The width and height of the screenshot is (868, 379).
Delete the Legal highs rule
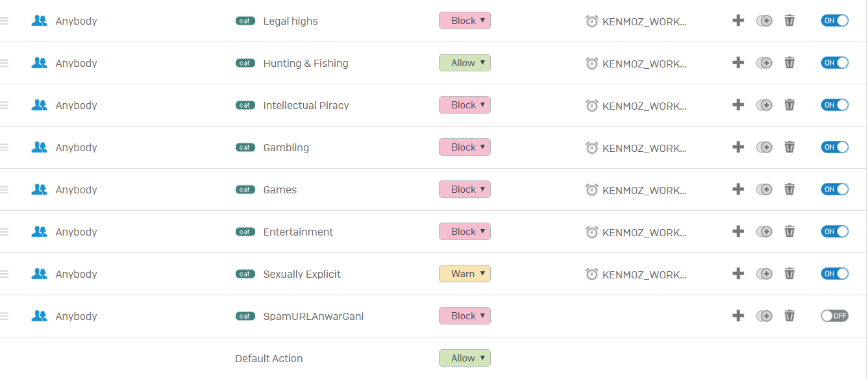(x=789, y=21)
